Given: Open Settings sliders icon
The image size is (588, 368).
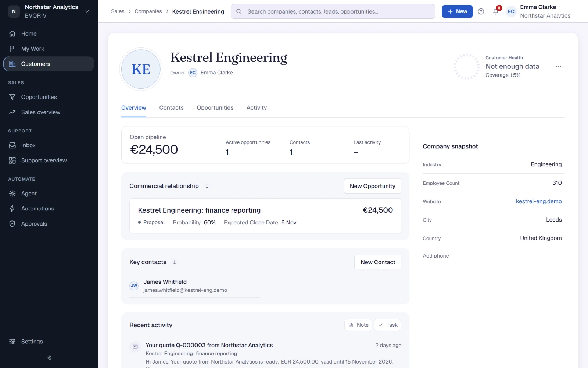Looking at the screenshot, I should 12,341.
